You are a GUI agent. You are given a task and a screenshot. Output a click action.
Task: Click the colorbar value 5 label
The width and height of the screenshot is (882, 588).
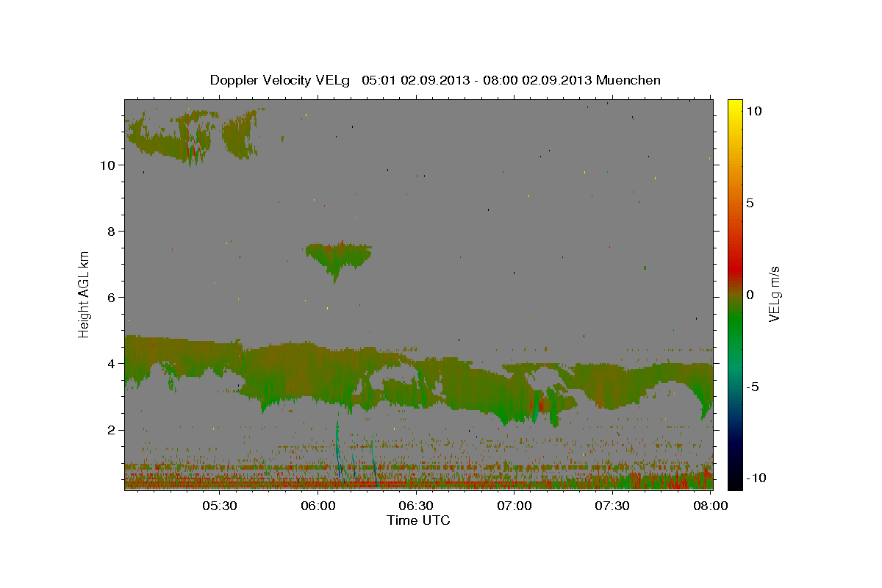pyautogui.click(x=750, y=203)
